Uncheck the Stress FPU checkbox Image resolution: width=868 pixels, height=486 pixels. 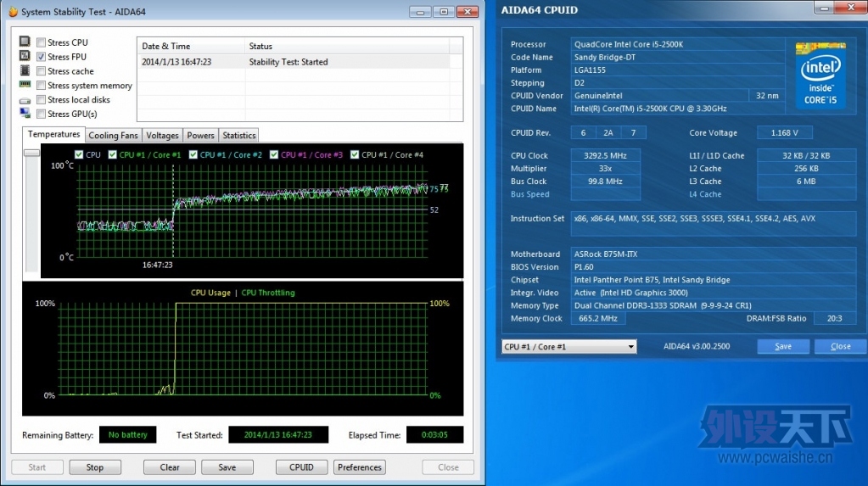point(41,57)
